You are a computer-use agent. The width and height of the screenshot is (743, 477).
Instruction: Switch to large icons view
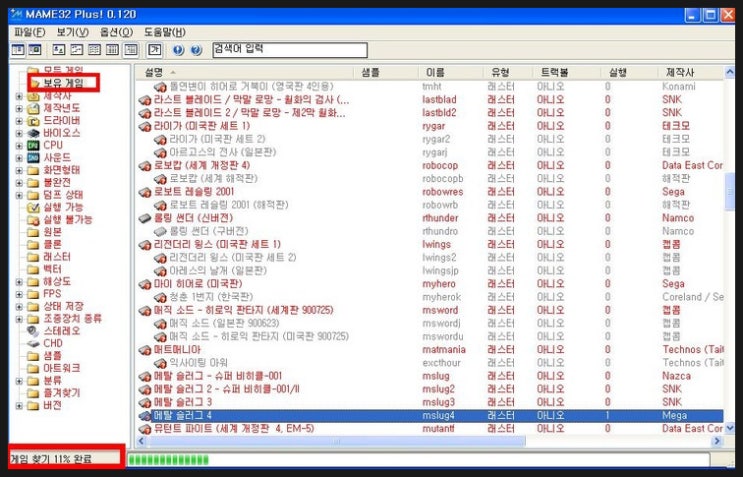59,49
